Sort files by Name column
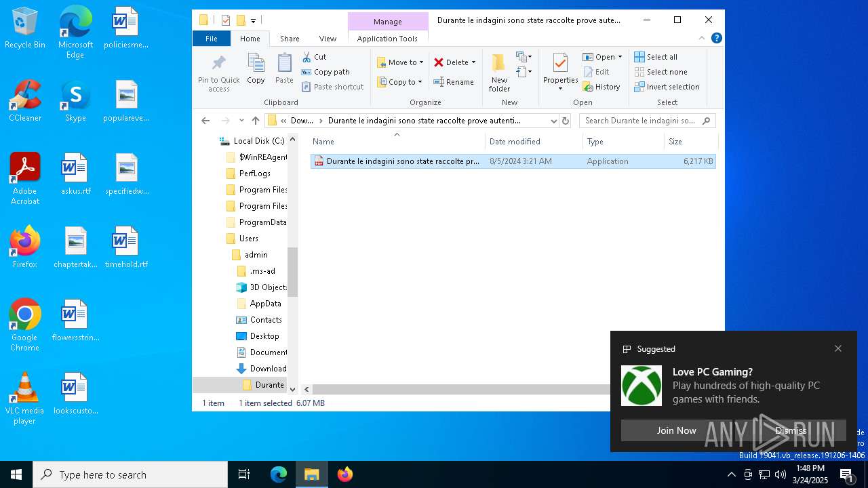The height and width of the screenshot is (488, 868). tap(397, 142)
